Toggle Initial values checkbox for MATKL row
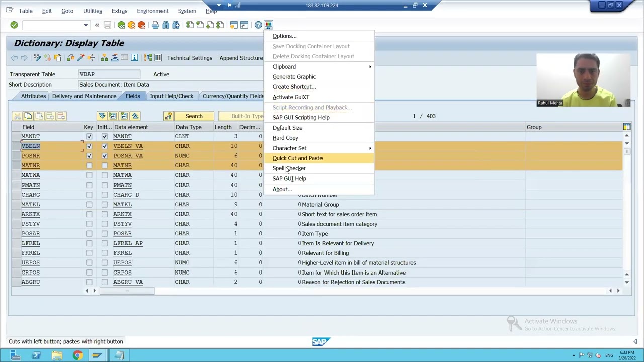 pos(104,204)
